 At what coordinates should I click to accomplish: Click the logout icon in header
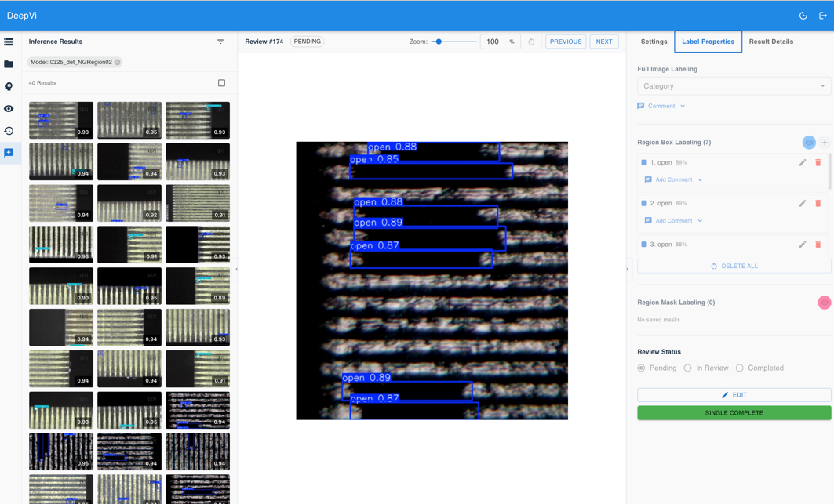[822, 16]
